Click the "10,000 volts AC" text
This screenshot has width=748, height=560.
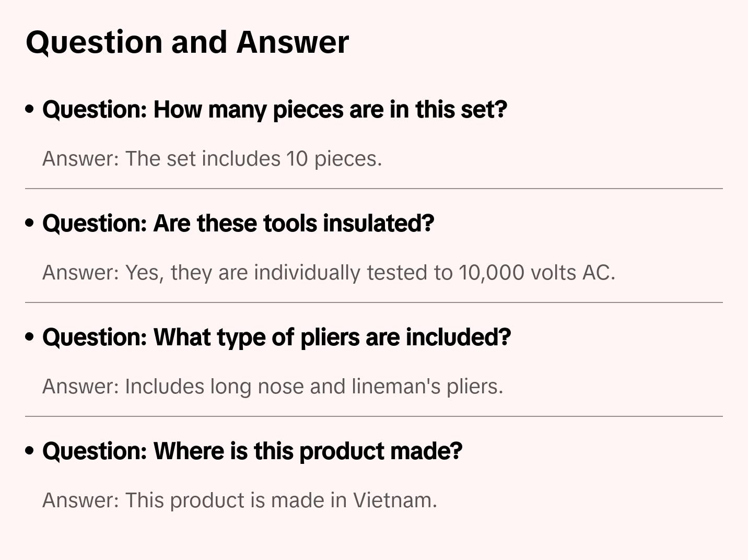[x=536, y=273]
